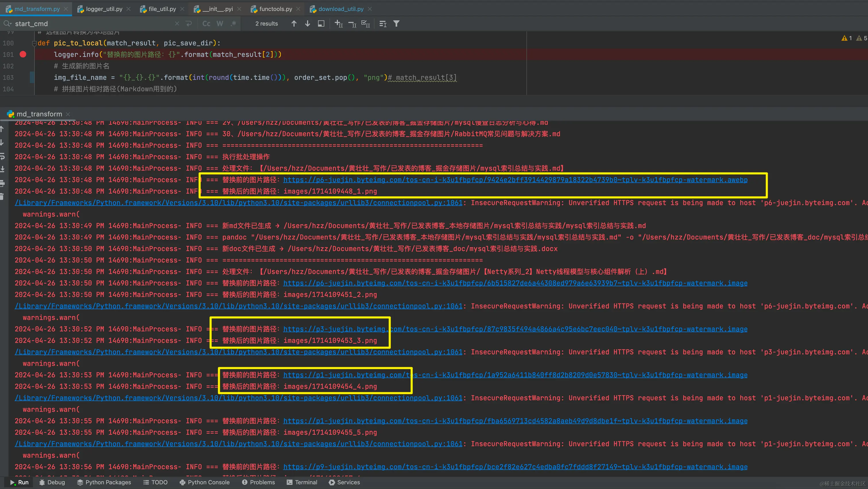This screenshot has height=489, width=868.
Task: Toggle Regex search option
Action: [x=233, y=24]
